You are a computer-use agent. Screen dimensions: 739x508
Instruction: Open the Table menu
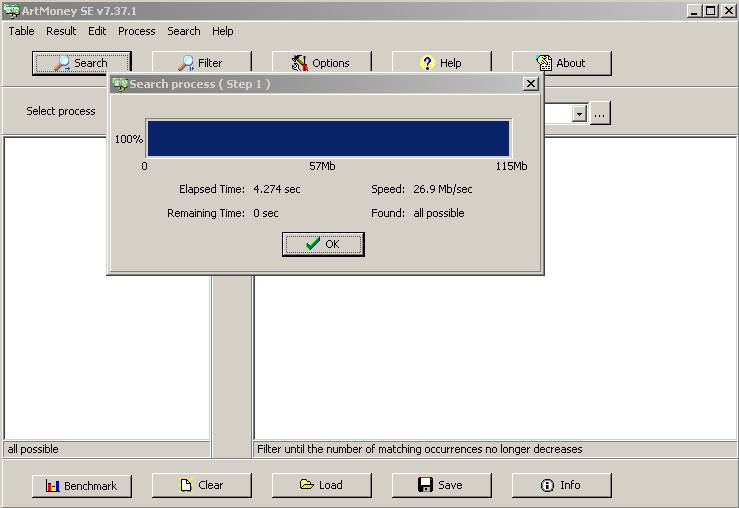click(22, 31)
